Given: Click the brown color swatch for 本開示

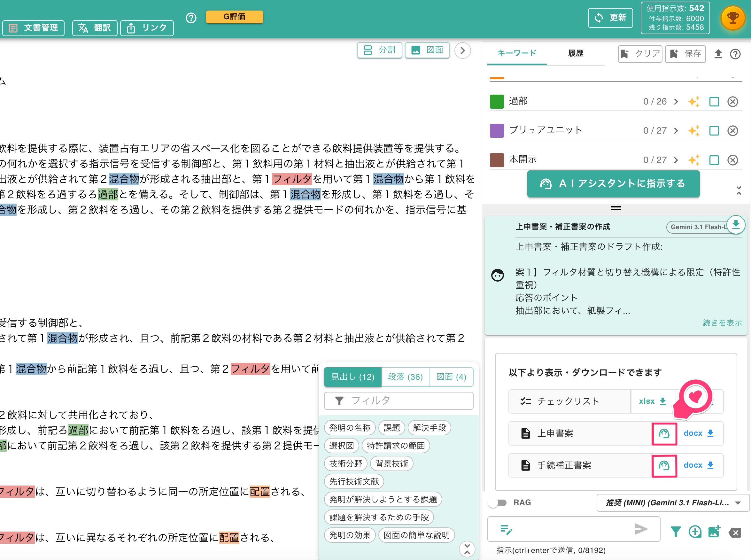Looking at the screenshot, I should click(497, 160).
